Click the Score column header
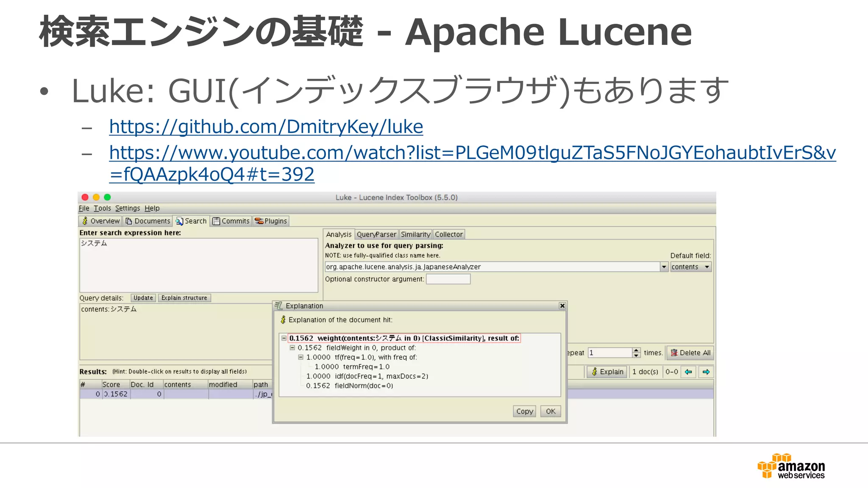Viewport: 868px width, 488px height. (115, 384)
